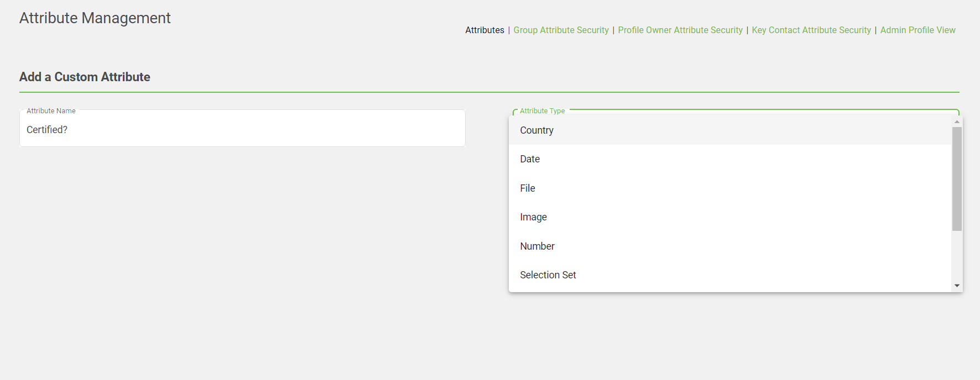Select the Selection Set option
This screenshot has width=980, height=380.
[x=730, y=275]
